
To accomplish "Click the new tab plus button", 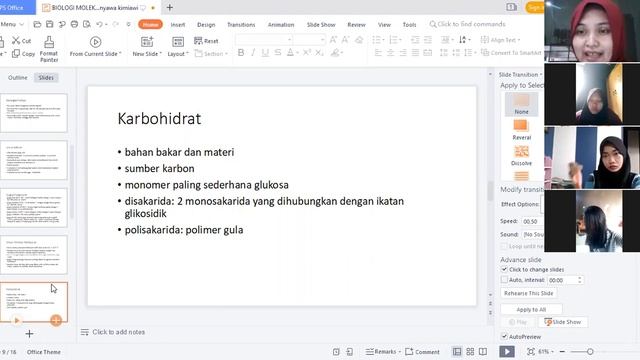I will [169, 7].
